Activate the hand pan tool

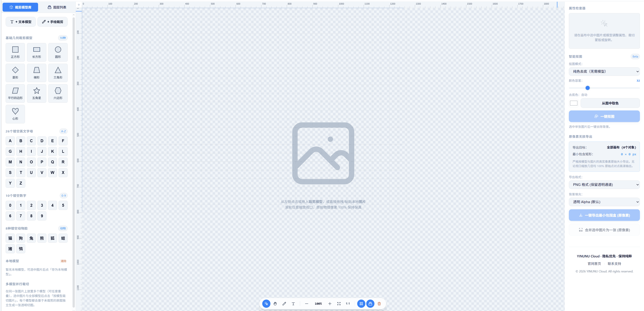tap(275, 303)
